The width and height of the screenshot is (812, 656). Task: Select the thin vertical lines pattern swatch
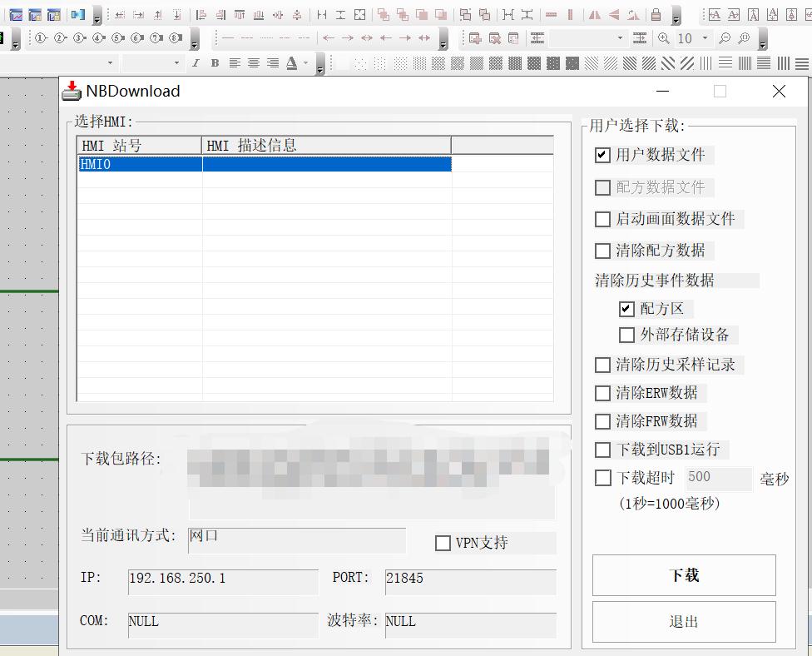706,63
